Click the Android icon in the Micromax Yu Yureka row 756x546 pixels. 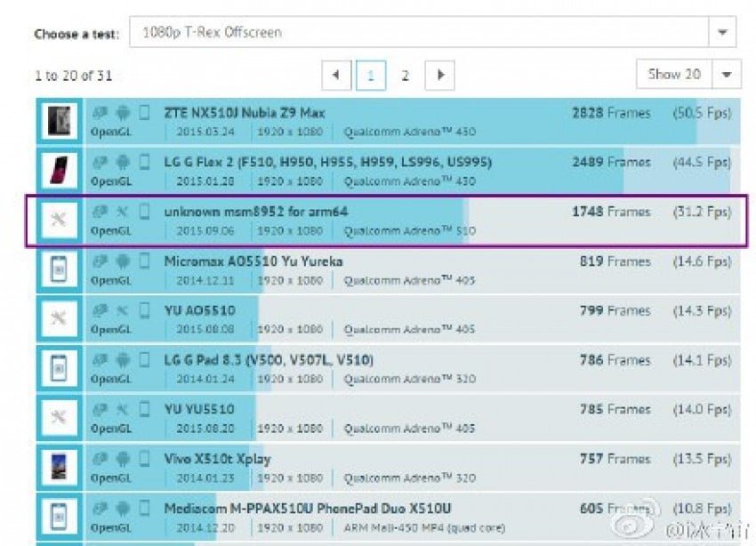(123, 261)
